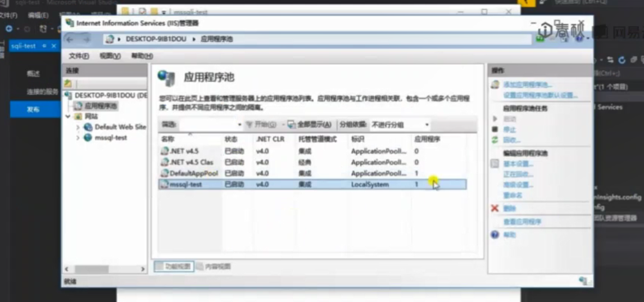Image resolution: width=644 pixels, height=302 pixels.
Task: Click the back arrow in IIS Manager
Action: tap(70, 39)
